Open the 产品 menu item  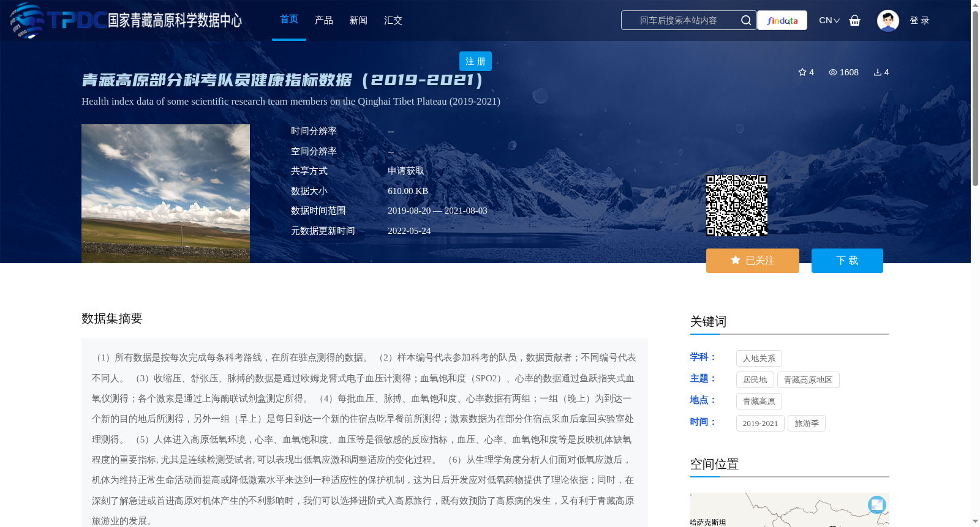coord(324,20)
